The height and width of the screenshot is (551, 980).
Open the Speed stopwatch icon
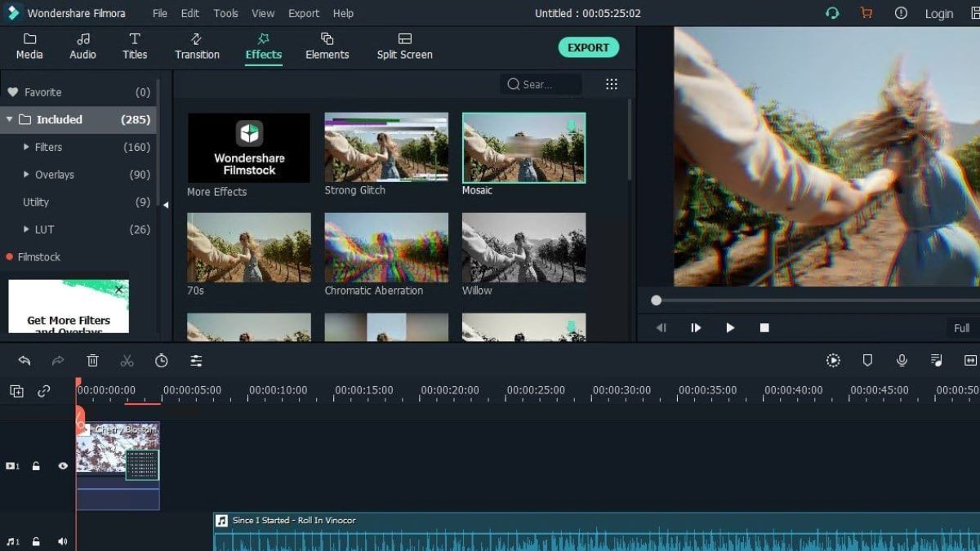point(162,361)
